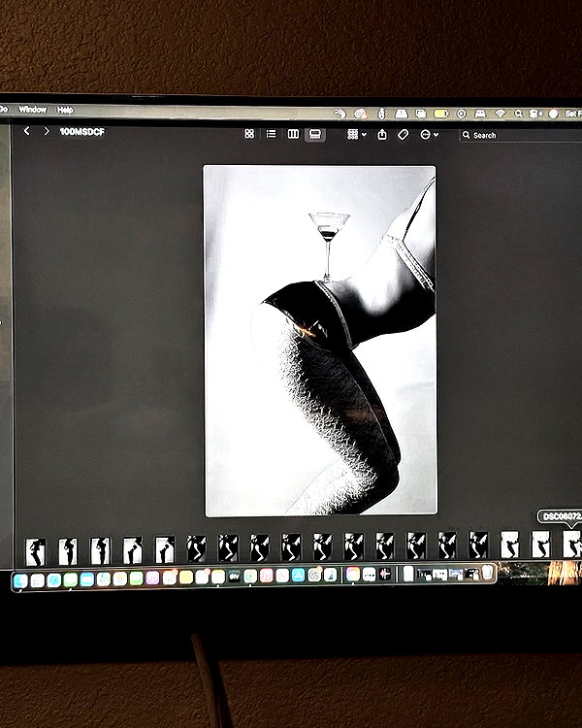Click into the Finder Search field
The width and height of the screenshot is (582, 728).
[x=521, y=135]
